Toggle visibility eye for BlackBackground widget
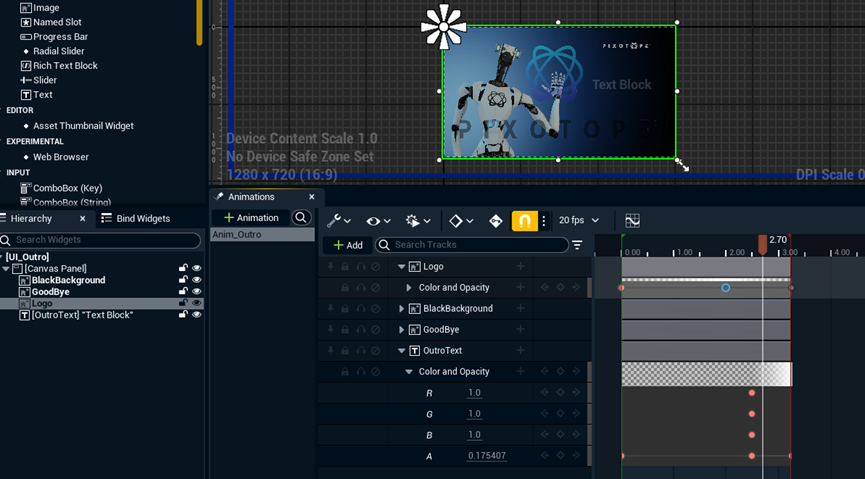The image size is (865, 479). pos(197,280)
